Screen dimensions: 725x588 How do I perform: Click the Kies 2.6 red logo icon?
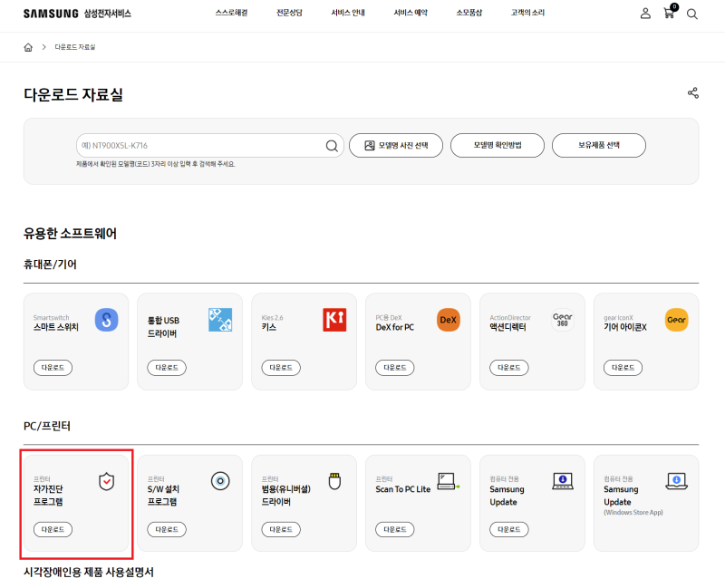coord(333,320)
